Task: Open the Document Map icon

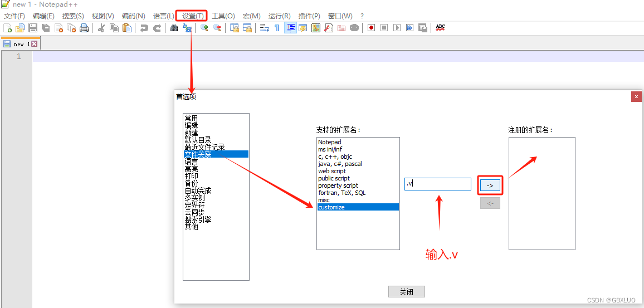Action: point(316,28)
